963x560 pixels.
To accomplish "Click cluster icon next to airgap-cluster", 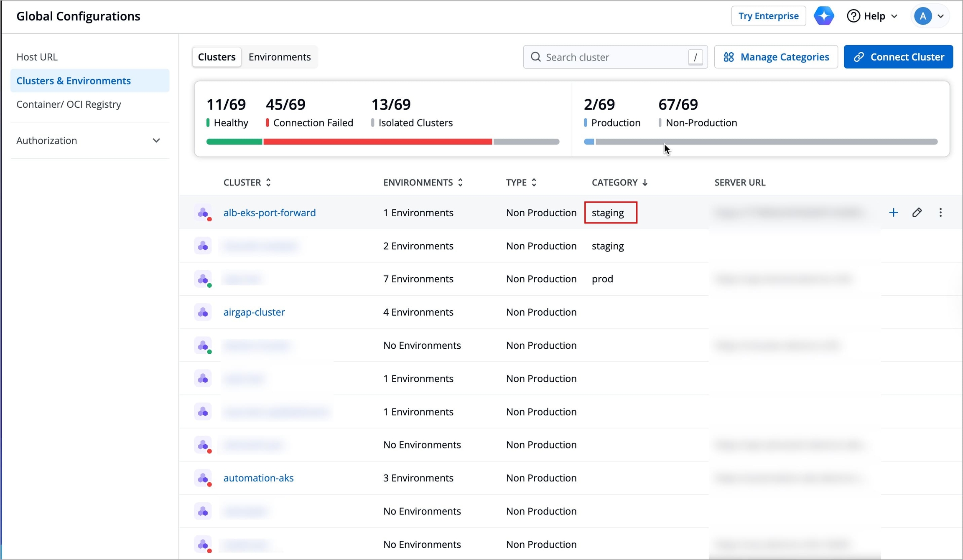I will tap(203, 312).
